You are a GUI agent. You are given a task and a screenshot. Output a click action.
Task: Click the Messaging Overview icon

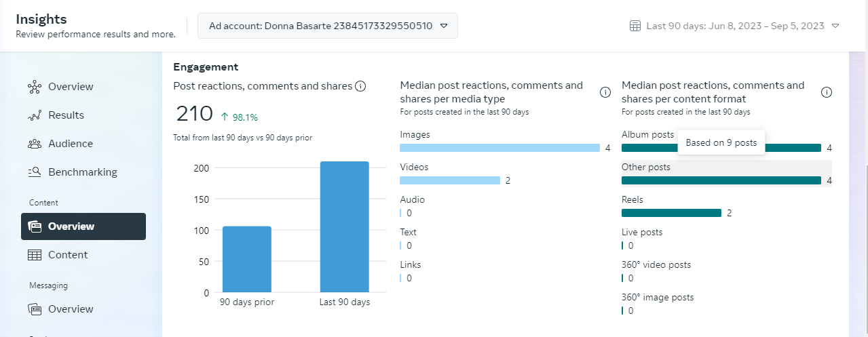tap(35, 309)
